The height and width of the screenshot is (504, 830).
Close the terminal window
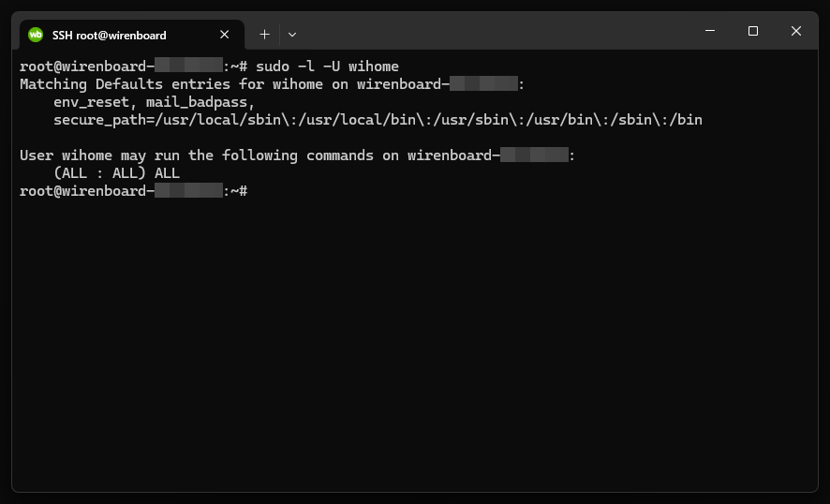tap(795, 31)
